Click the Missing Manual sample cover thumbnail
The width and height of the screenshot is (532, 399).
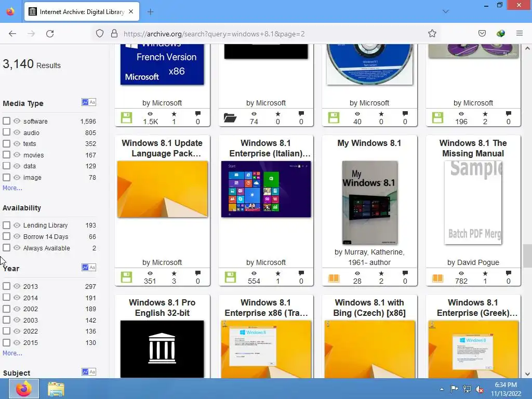pos(473,203)
